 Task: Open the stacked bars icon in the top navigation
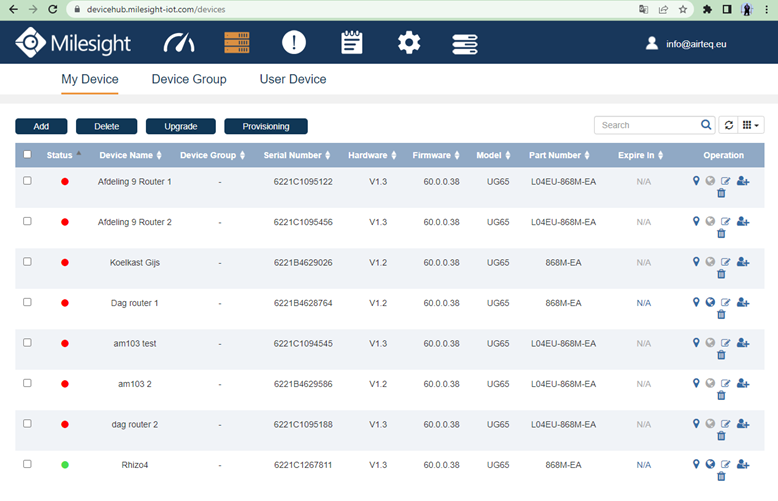click(465, 44)
